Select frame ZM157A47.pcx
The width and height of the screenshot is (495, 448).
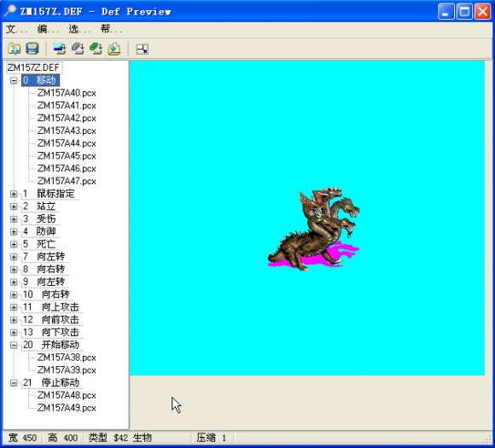[67, 181]
